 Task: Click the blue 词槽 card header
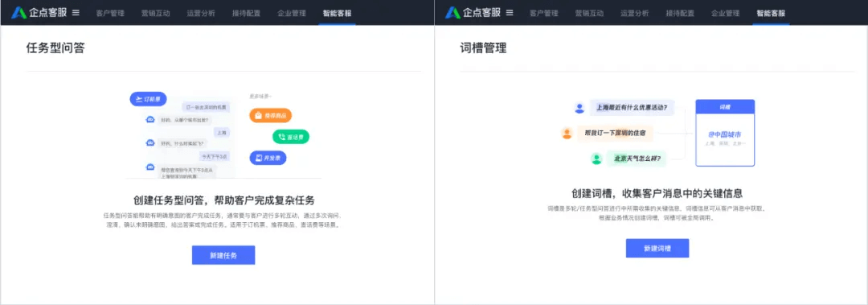[x=725, y=106]
